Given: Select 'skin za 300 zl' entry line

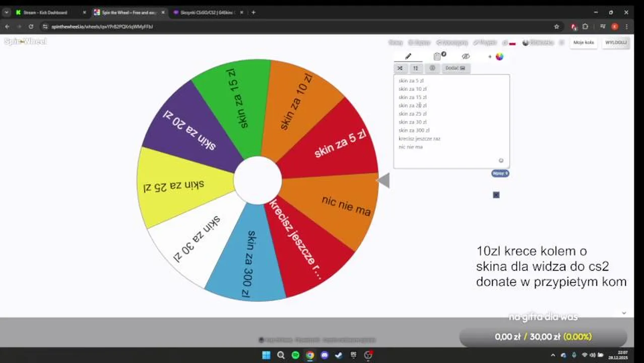Looking at the screenshot, I should [x=414, y=130].
